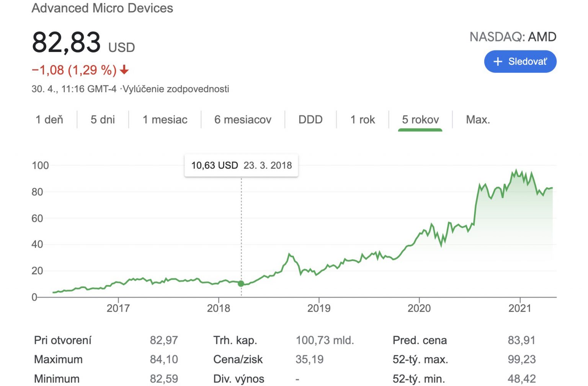The height and width of the screenshot is (386, 588).
Task: Click the green chart data point marker
Action: click(x=241, y=283)
